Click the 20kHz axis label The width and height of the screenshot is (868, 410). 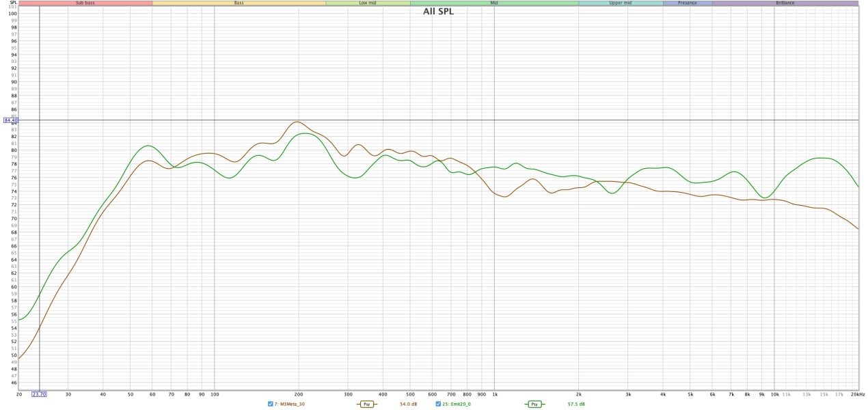tap(858, 394)
